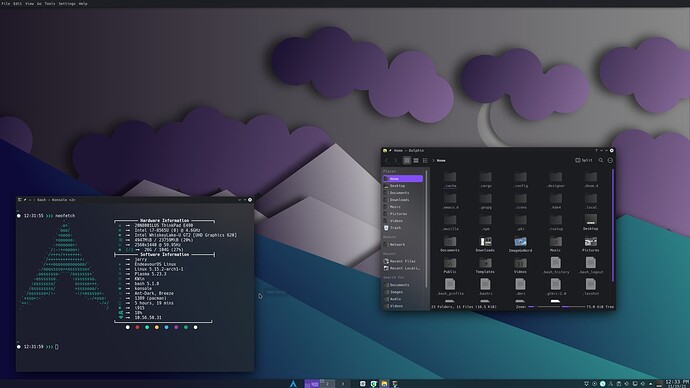Click the free disk space bar in Dolphin
690x388 pixels.
click(x=573, y=307)
